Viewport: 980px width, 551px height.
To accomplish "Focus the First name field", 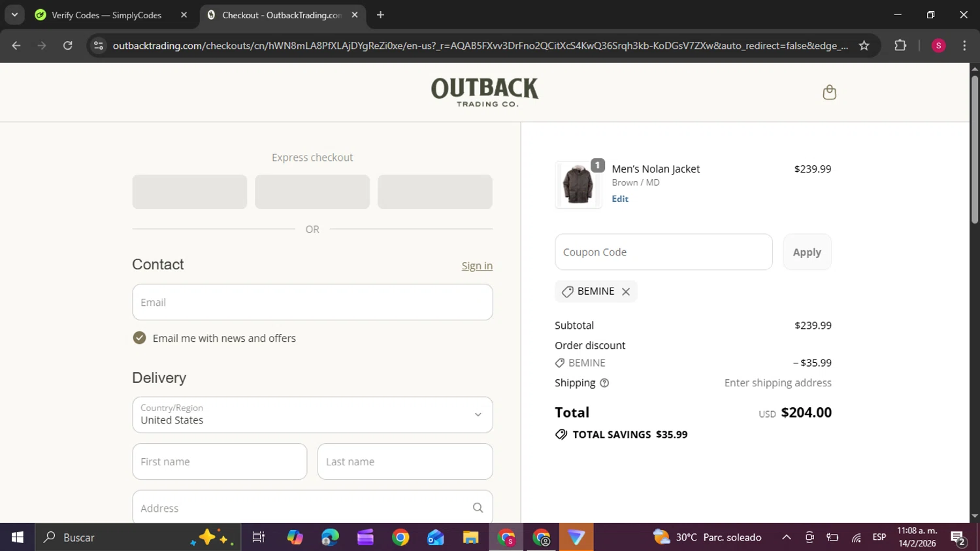I will tap(220, 461).
